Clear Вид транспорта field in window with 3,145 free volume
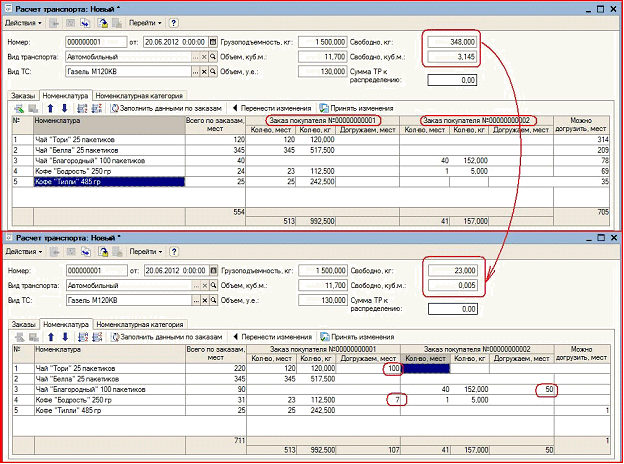 pyautogui.click(x=204, y=57)
